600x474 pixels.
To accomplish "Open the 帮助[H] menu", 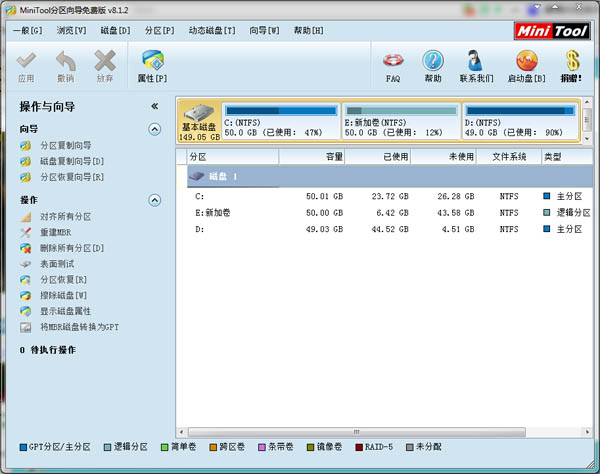I will click(x=308, y=31).
